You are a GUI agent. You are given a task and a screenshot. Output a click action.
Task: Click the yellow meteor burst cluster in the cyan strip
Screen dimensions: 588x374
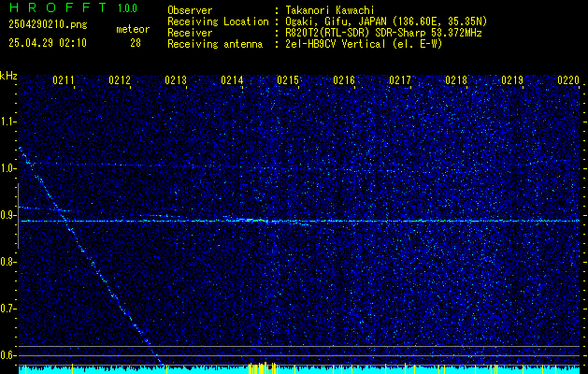263,368
